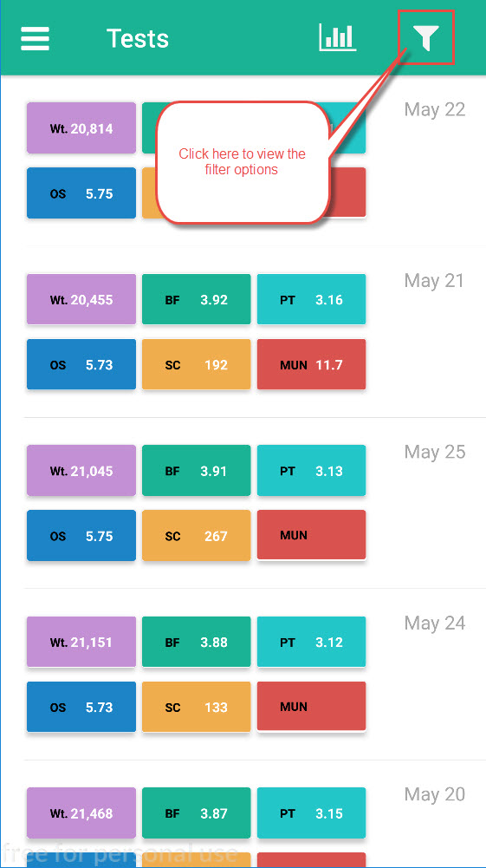Open the BF 3.92 tile
This screenshot has height=868, width=486.
(x=197, y=299)
